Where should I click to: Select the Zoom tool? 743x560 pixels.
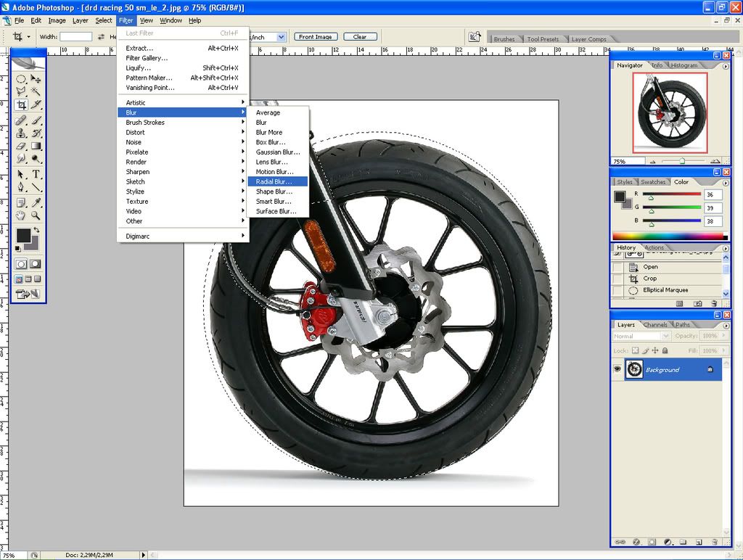click(36, 215)
